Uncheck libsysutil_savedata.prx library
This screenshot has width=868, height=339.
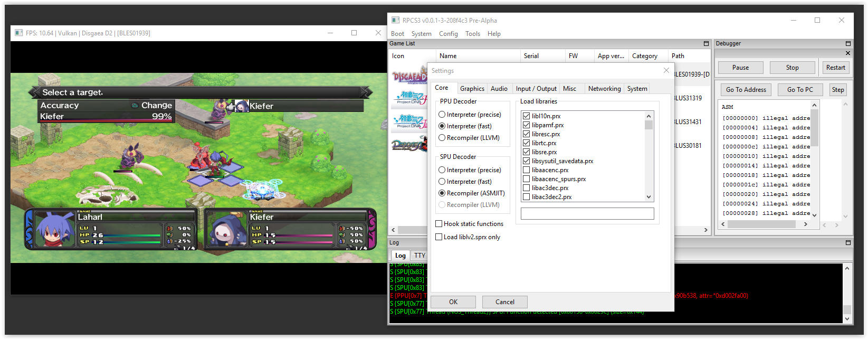[526, 161]
